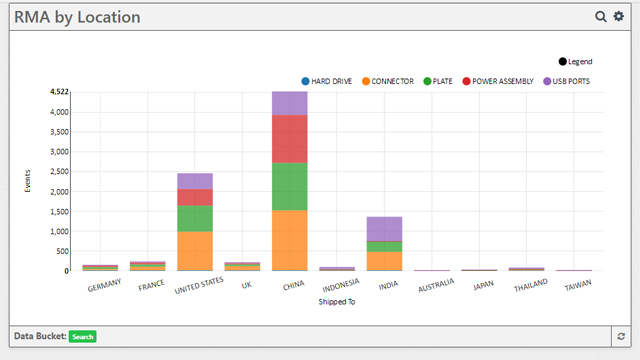Click the 'JAPAN' axis label
This screenshot has height=360, width=640.
tap(483, 285)
